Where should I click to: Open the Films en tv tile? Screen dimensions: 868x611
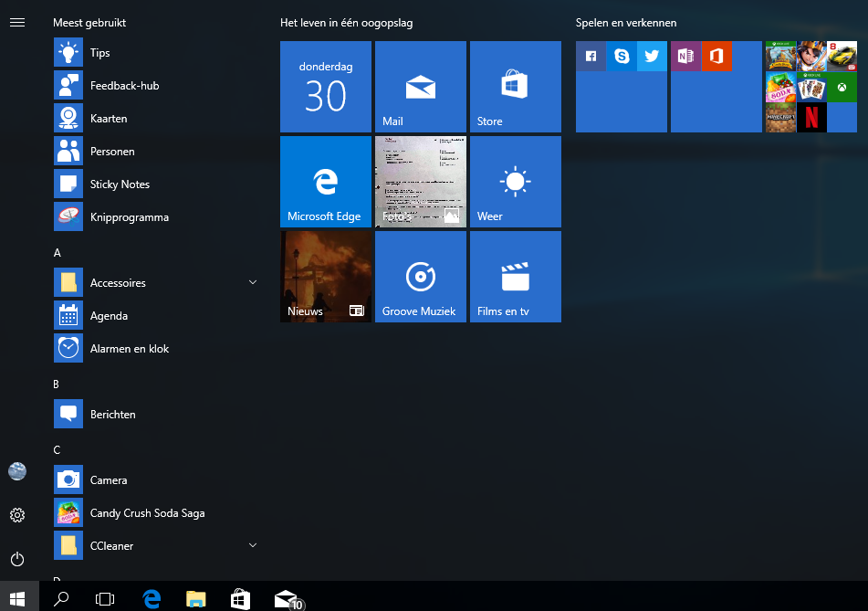click(x=515, y=277)
